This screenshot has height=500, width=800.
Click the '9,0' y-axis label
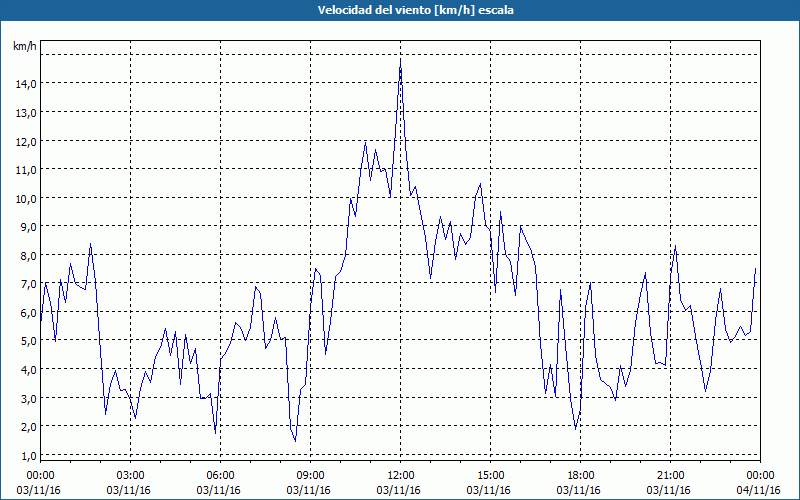coord(28,227)
